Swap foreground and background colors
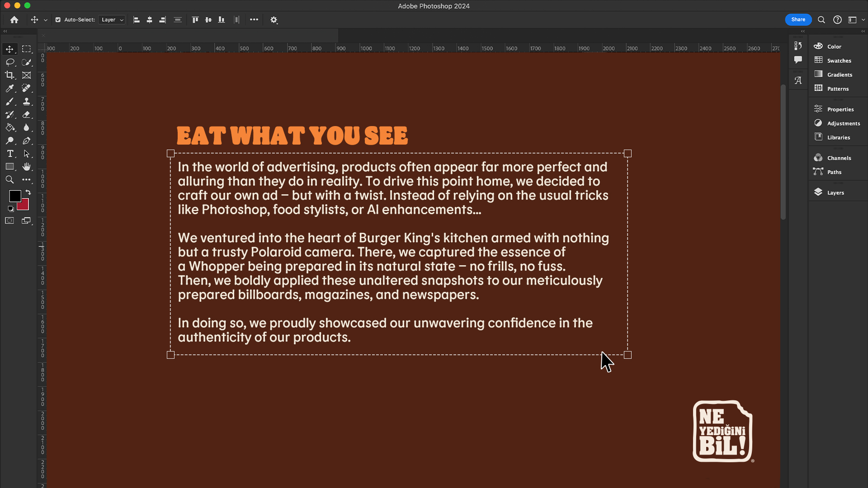This screenshot has width=868, height=488. [28, 192]
